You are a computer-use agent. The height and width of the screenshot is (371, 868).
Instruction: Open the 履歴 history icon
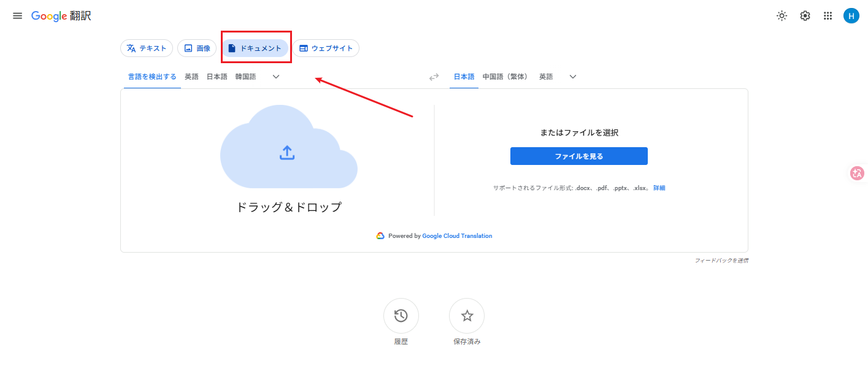(x=401, y=316)
